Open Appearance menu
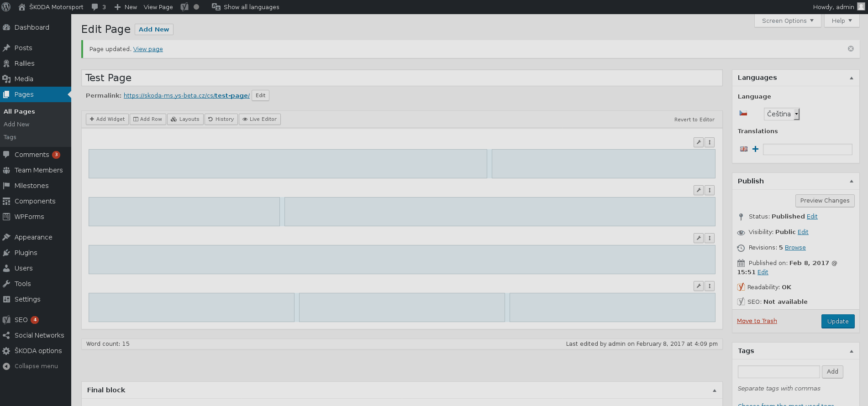Screen dimensions: 868x406 pyautogui.click(x=36, y=237)
